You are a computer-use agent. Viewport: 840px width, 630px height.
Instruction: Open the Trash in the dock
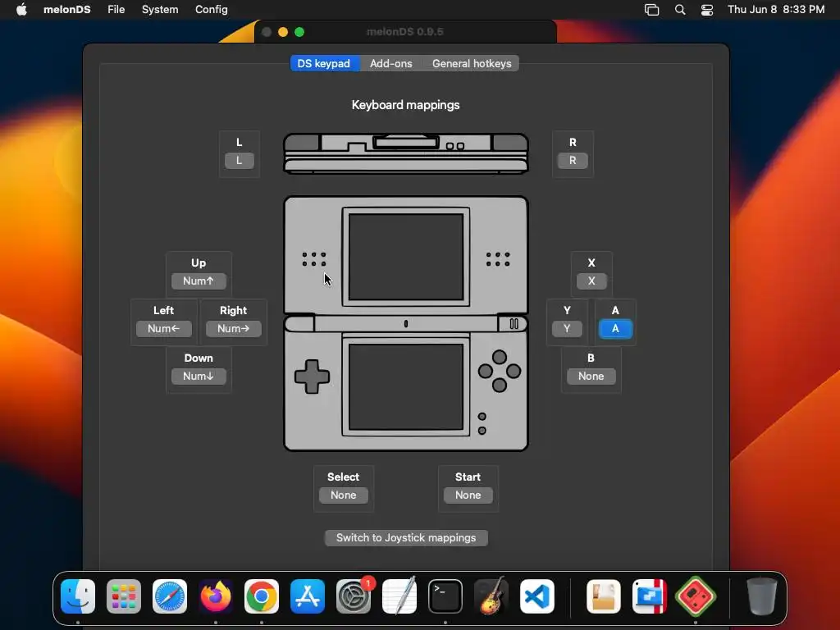[x=762, y=596]
